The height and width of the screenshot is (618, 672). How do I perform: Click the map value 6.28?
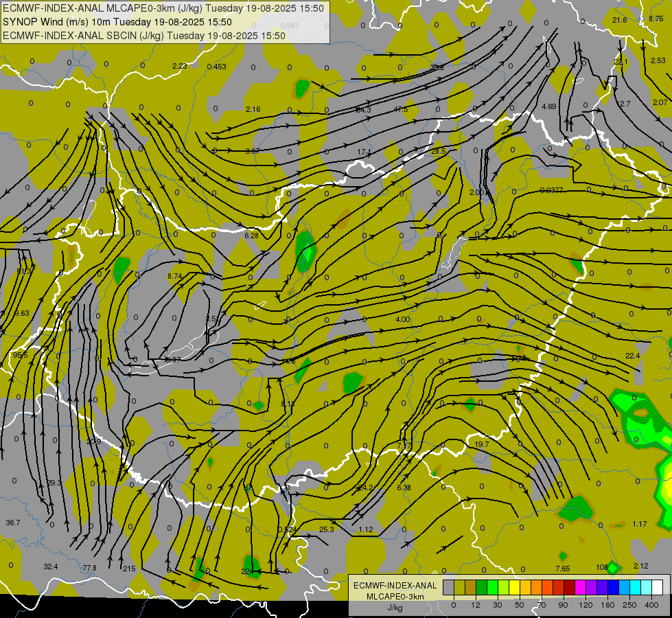tap(252, 236)
